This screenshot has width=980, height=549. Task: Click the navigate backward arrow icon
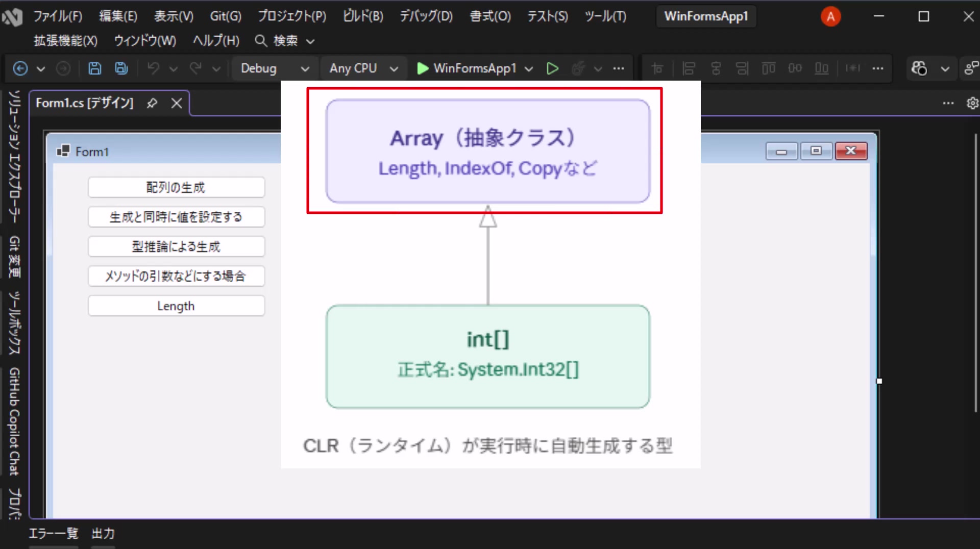[x=20, y=68]
